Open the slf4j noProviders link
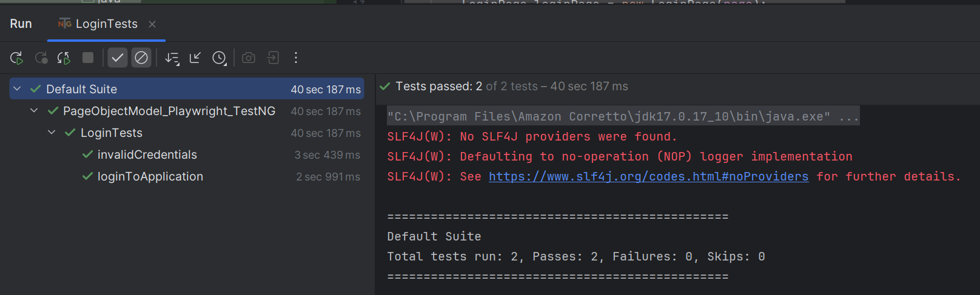The width and height of the screenshot is (980, 295). coord(648,176)
